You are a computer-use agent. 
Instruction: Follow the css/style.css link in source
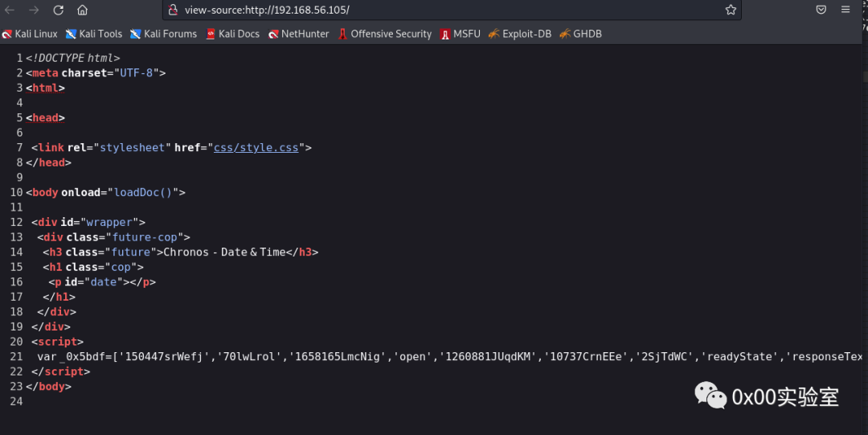pyautogui.click(x=256, y=147)
